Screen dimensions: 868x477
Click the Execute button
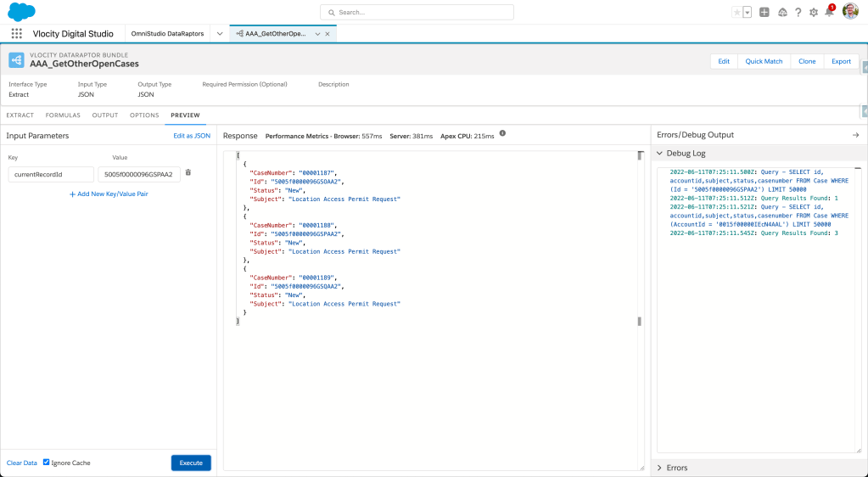point(191,463)
